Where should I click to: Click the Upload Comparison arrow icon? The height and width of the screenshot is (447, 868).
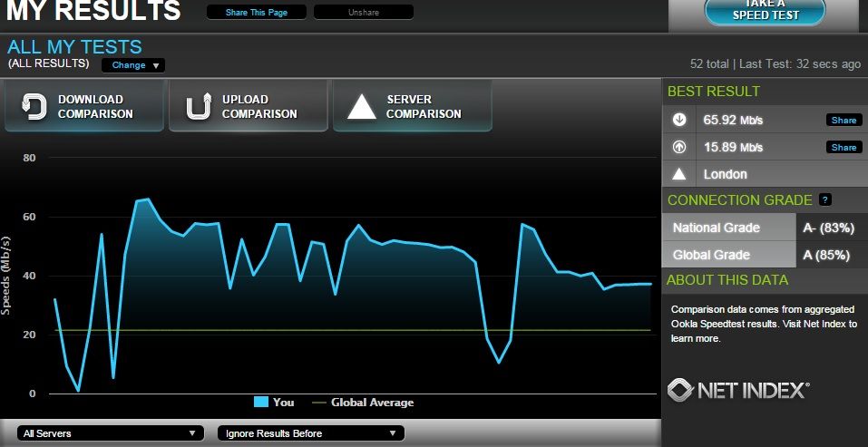tap(198, 107)
